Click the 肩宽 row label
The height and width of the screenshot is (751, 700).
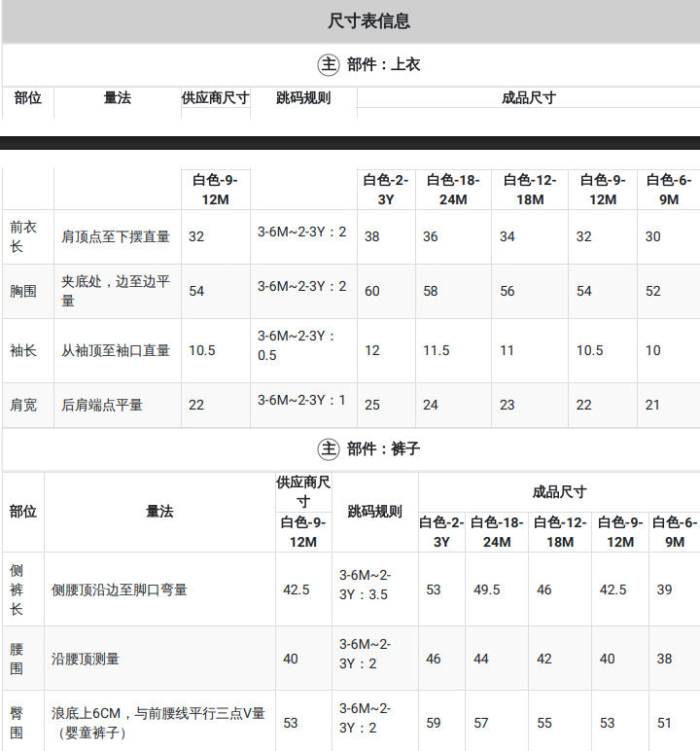[23, 406]
